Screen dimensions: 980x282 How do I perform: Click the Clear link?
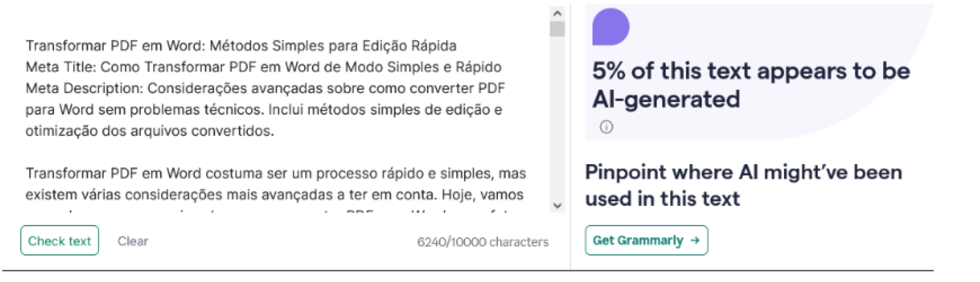point(133,241)
